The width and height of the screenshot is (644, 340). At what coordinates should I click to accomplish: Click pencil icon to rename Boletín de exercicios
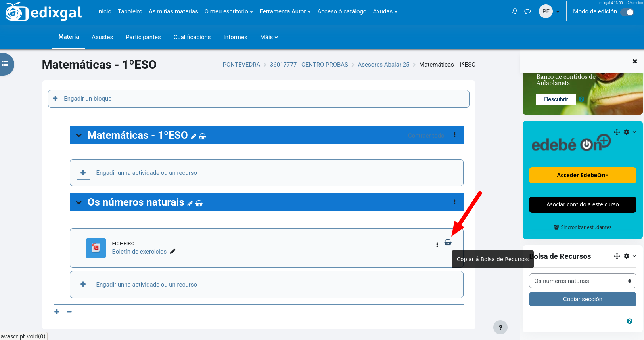pos(173,252)
